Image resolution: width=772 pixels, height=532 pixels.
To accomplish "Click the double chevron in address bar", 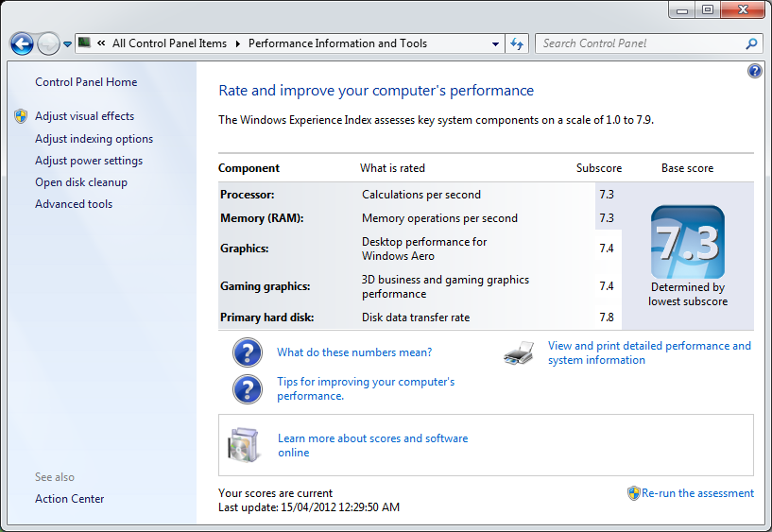I will (x=101, y=43).
